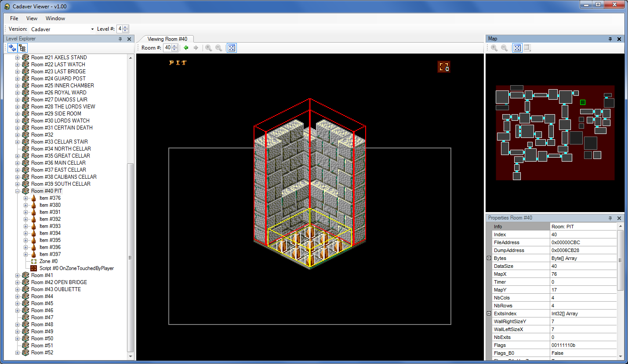628x364 pixels.
Task: Click the Cadaver Viewer app icon in title bar
Action: click(7, 6)
